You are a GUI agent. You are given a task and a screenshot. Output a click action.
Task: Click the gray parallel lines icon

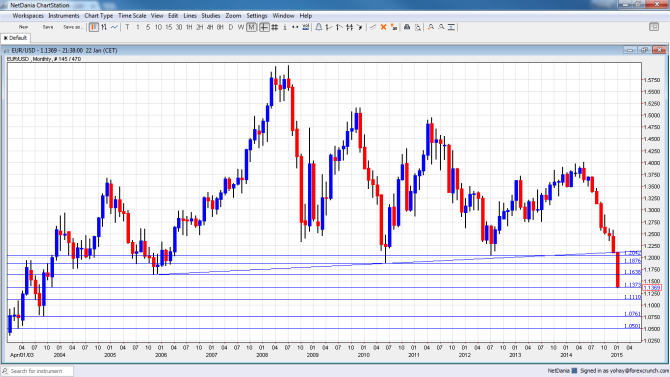point(373,27)
